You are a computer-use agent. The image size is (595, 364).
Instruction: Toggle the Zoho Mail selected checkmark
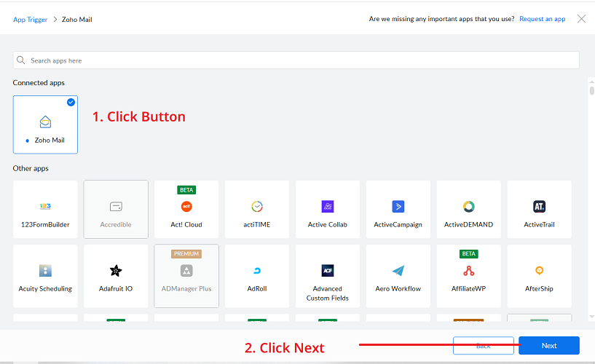pos(71,103)
